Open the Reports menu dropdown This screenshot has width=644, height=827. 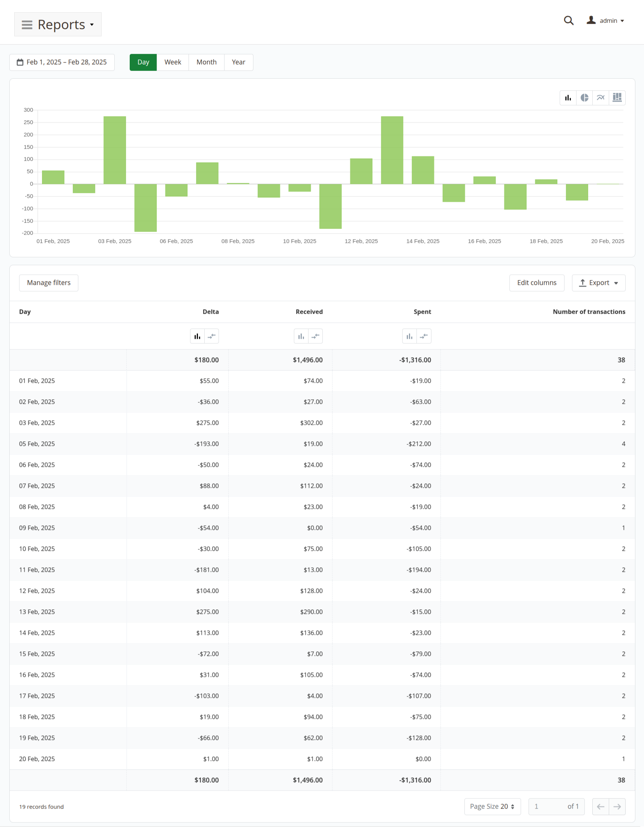point(58,25)
